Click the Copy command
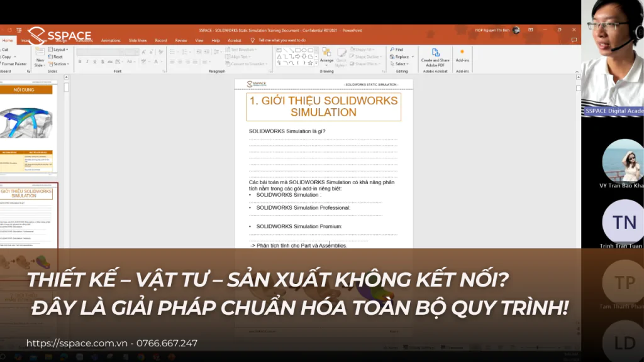Viewport: 644px width, 362px height. (x=6, y=57)
